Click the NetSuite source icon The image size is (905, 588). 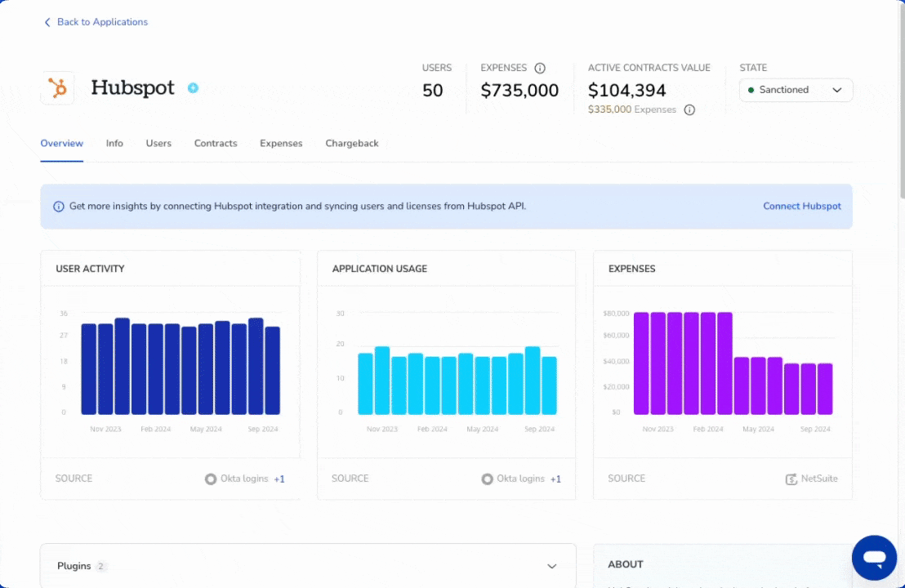tap(791, 479)
